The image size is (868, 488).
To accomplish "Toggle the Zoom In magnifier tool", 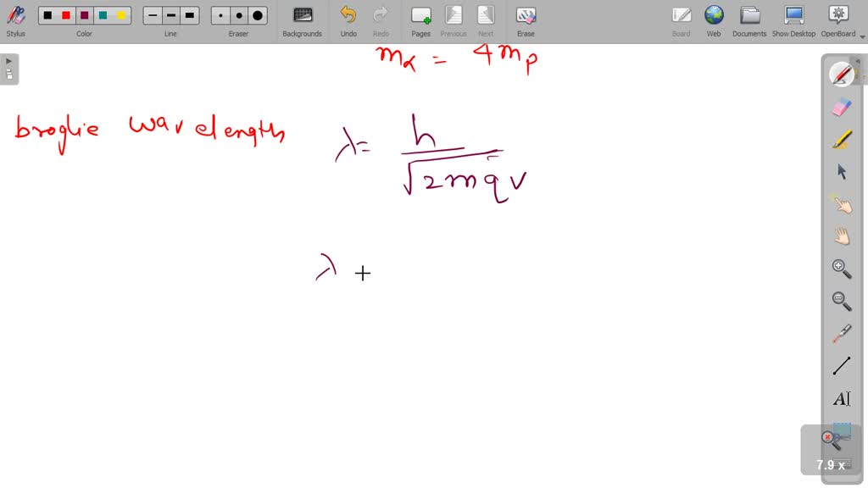I will point(841,269).
